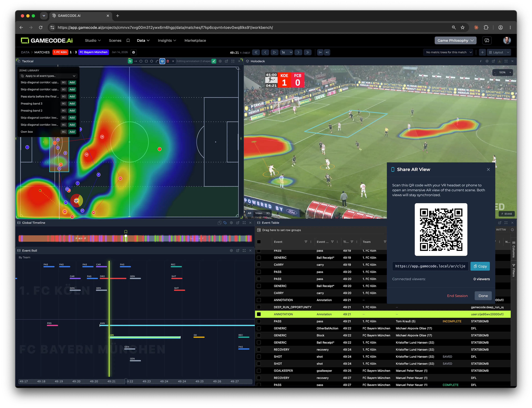The image size is (532, 408).
Task: Maximize the Tactical panel to fullscreen
Action: click(x=233, y=61)
